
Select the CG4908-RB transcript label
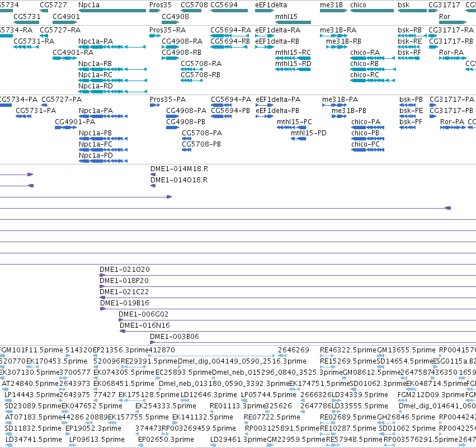point(182,53)
